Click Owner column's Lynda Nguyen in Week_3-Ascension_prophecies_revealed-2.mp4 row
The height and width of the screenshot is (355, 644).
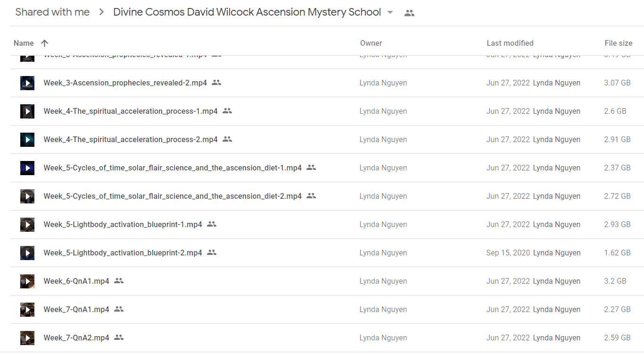click(x=383, y=83)
